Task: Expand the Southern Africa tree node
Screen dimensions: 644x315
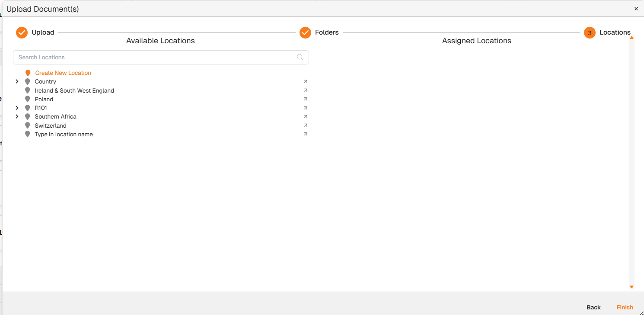Action: tap(17, 116)
